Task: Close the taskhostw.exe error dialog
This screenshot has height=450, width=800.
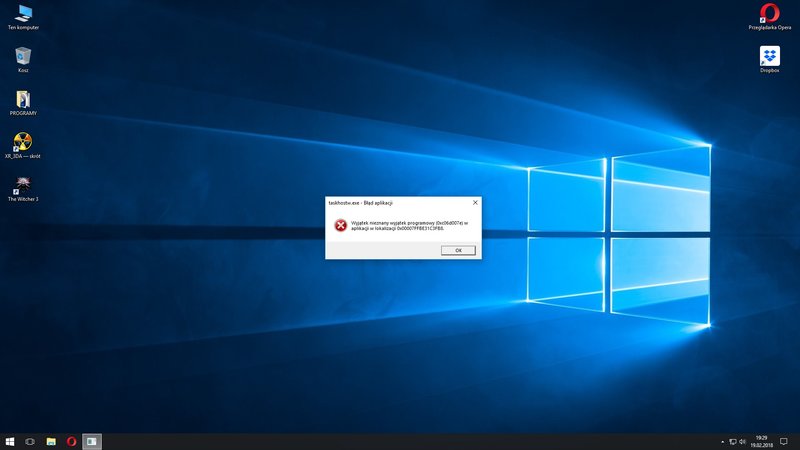Action: click(475, 202)
